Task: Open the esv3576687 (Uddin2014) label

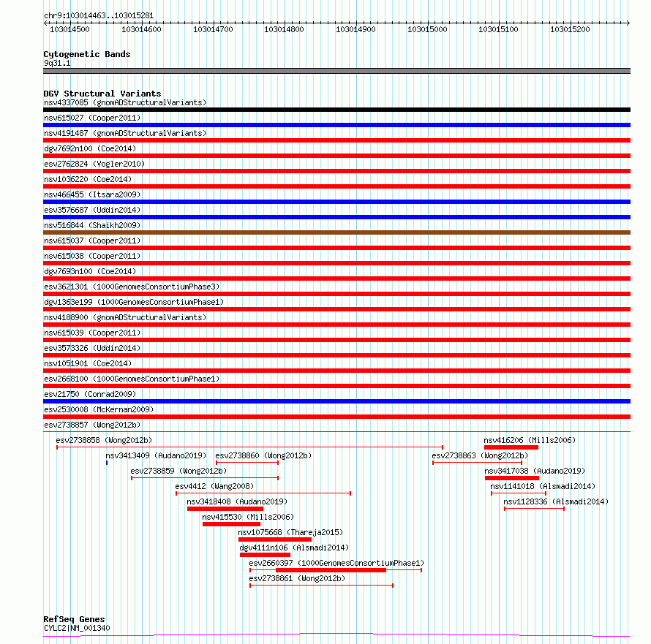Action: (92, 210)
